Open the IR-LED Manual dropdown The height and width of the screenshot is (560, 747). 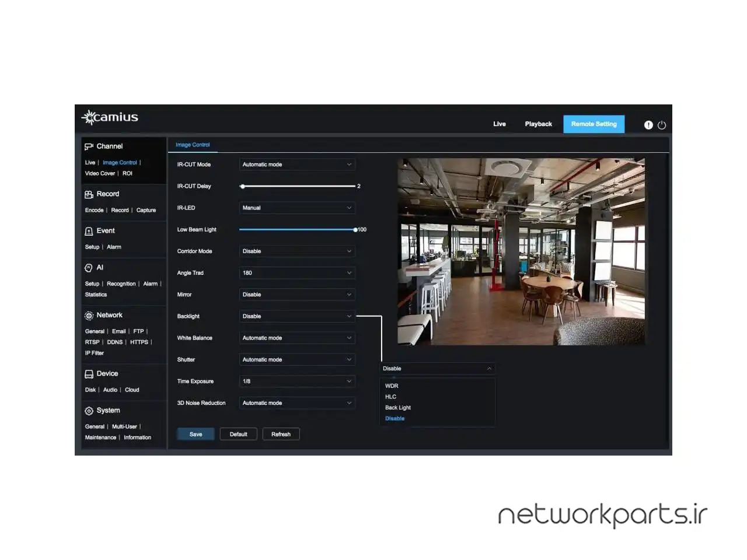[x=297, y=208]
